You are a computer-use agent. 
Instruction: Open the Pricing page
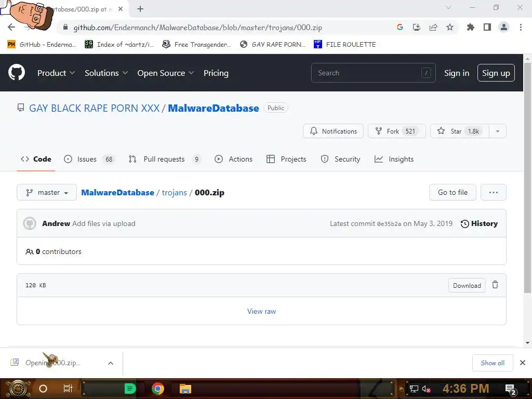tap(216, 73)
